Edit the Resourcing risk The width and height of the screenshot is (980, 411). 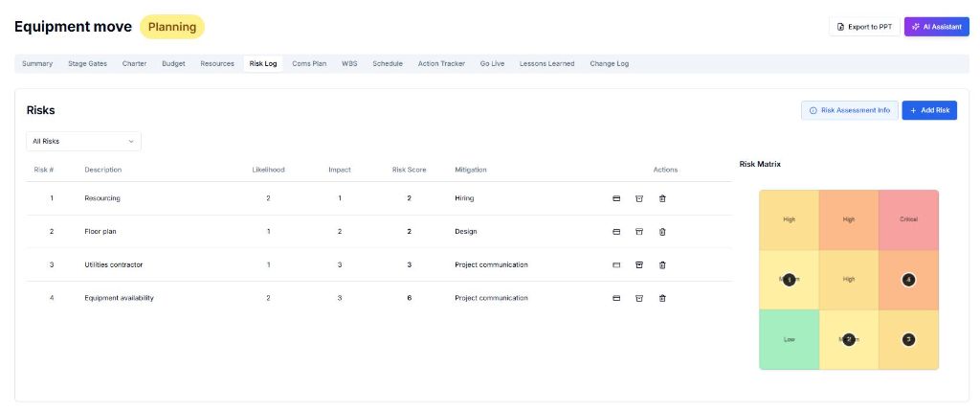pyautogui.click(x=615, y=198)
